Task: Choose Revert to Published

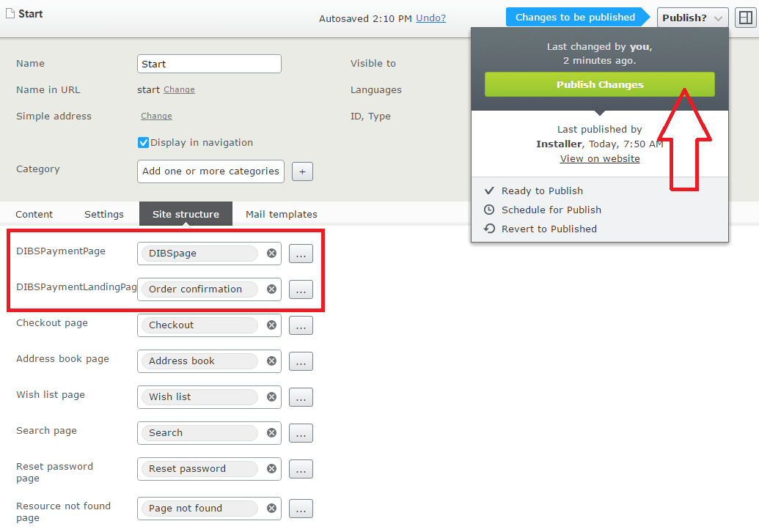Action: (x=549, y=229)
